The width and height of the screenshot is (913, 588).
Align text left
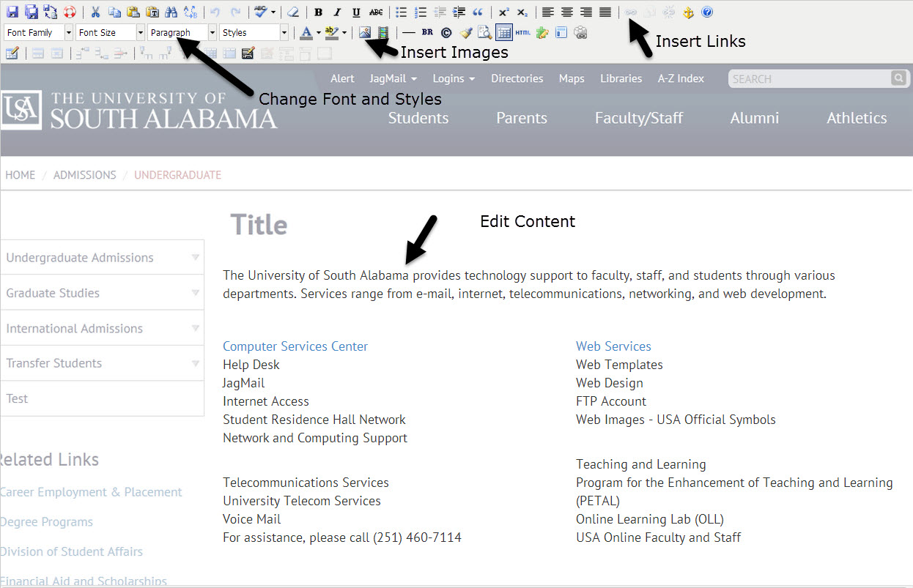(548, 12)
